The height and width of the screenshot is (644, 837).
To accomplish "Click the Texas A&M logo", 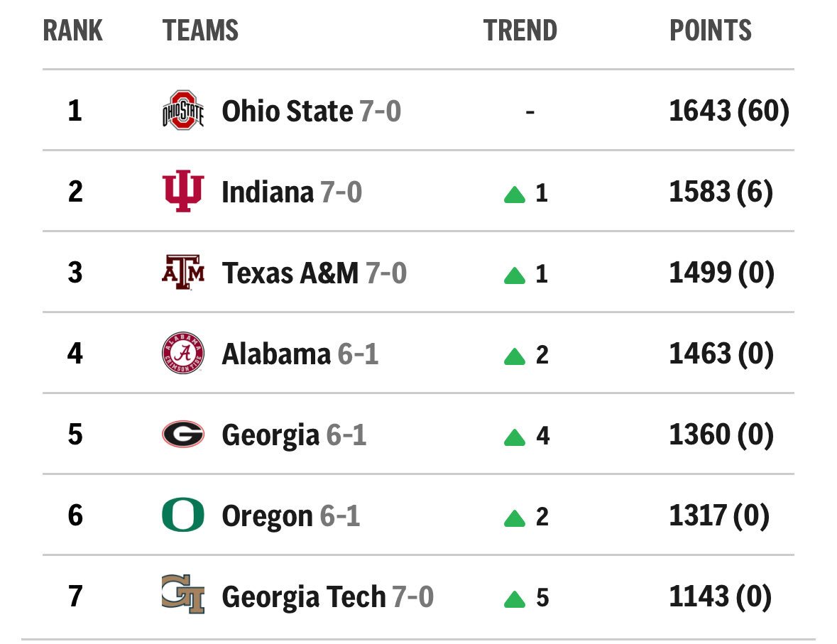I will click(x=182, y=273).
